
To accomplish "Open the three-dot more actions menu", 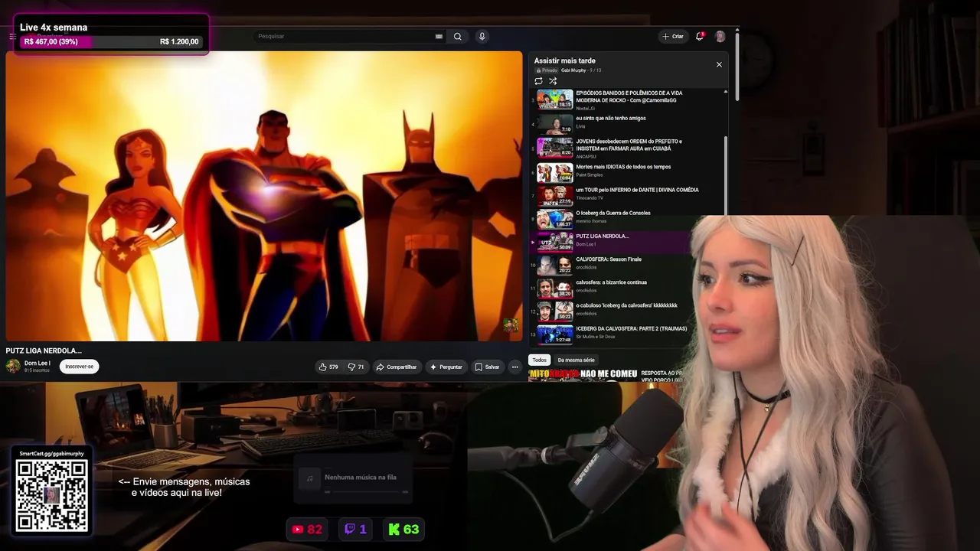I will point(514,367).
